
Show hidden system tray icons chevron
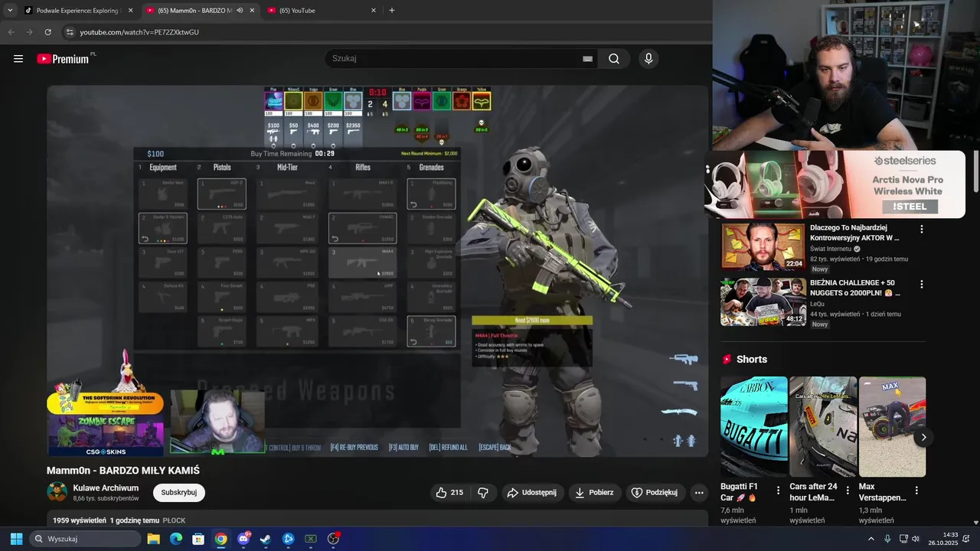point(871,539)
